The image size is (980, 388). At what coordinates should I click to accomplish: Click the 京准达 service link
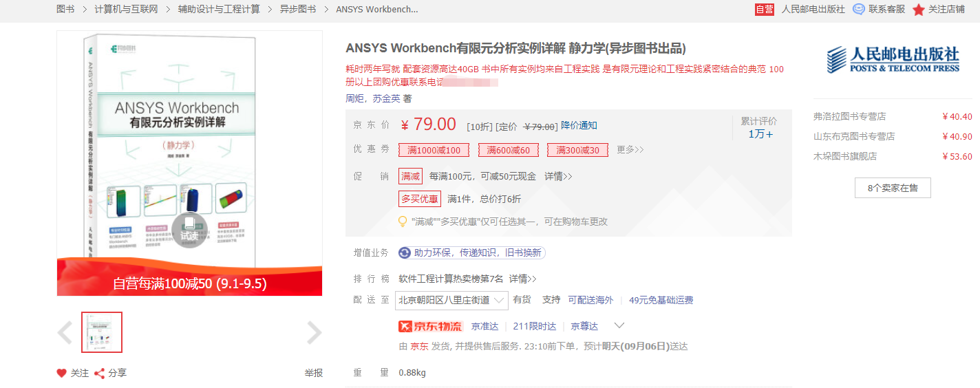pos(484,326)
